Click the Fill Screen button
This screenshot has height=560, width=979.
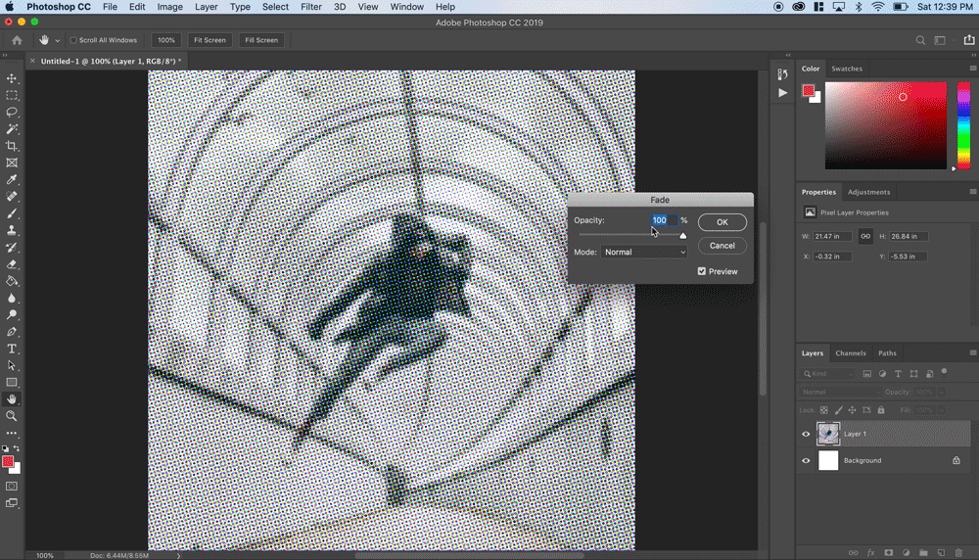pyautogui.click(x=261, y=40)
